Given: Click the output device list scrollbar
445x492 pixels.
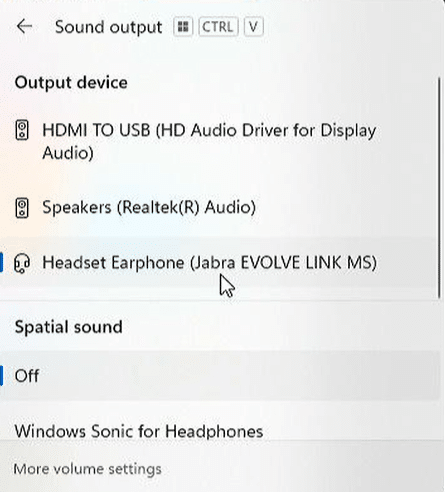Looking at the screenshot, I should tap(439, 188).
